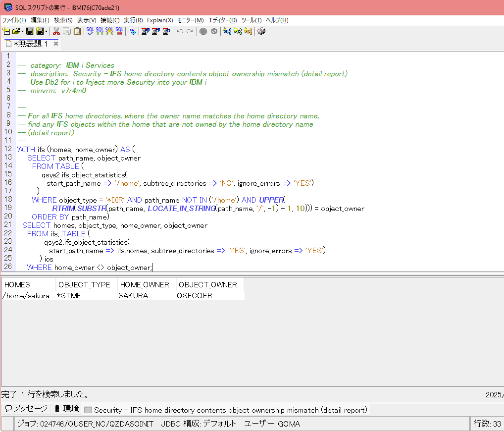Create a new SQL script
The width and height of the screenshot is (504, 432).
[x=6, y=31]
